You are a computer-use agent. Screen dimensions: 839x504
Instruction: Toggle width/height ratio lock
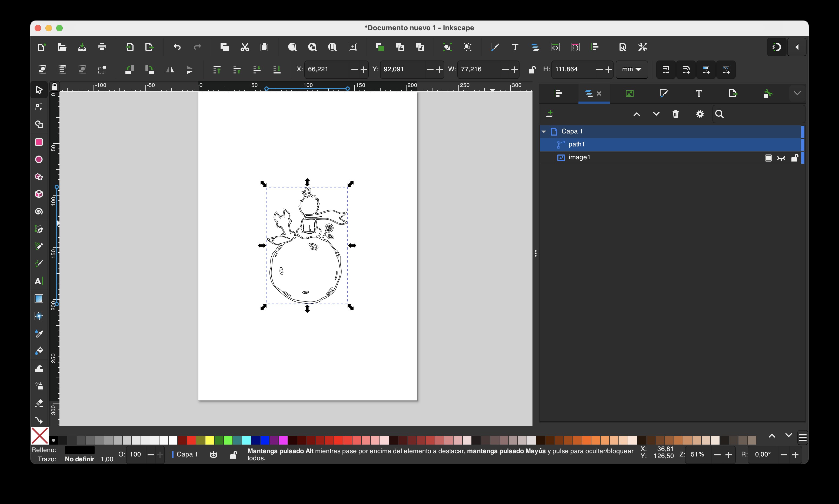[x=532, y=70]
